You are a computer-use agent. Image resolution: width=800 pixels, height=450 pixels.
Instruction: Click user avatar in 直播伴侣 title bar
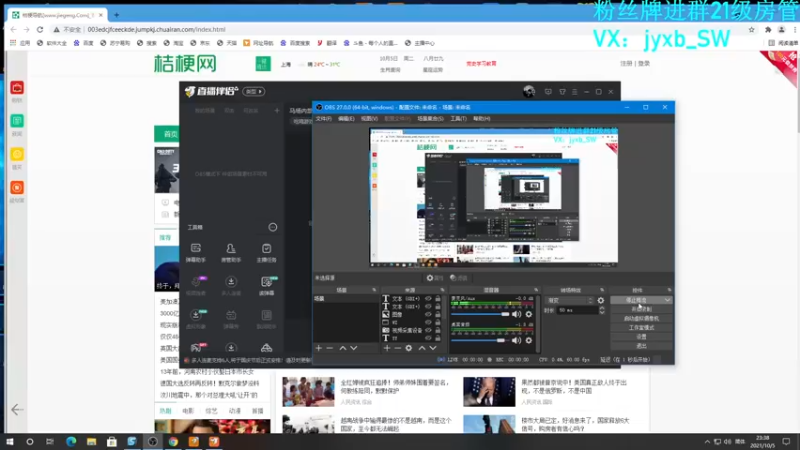(x=529, y=91)
